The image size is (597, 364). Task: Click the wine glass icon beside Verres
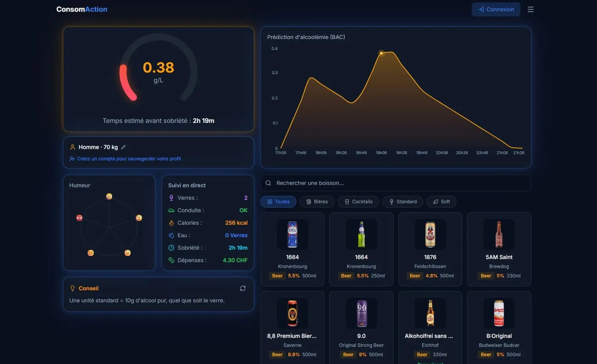(x=171, y=198)
